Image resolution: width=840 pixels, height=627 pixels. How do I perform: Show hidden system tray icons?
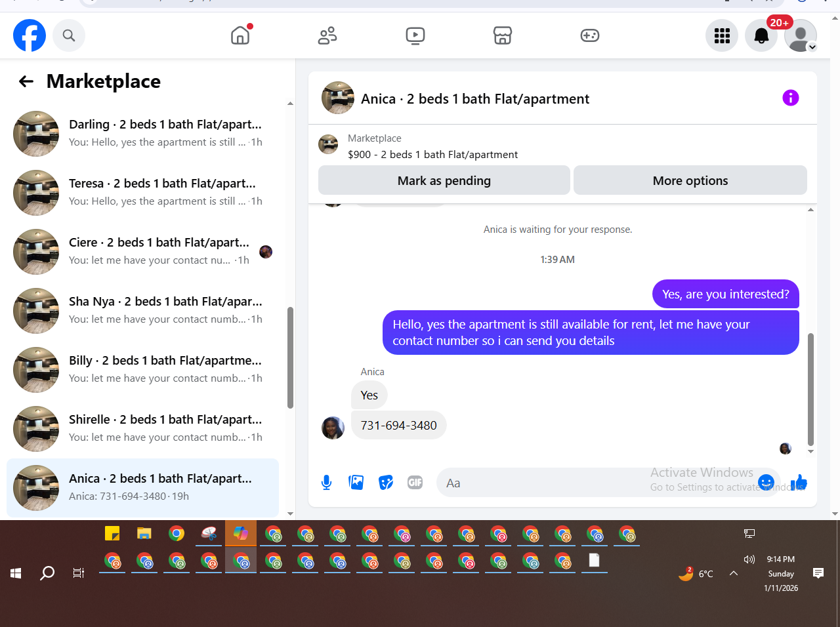(734, 573)
